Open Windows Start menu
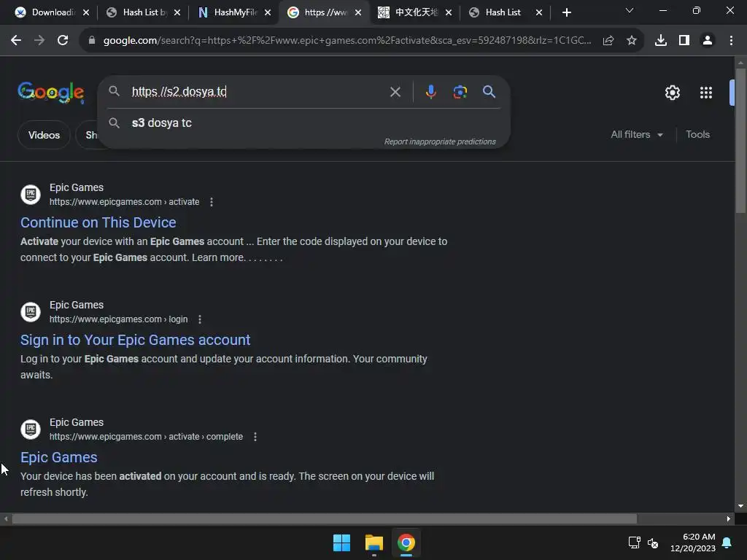This screenshot has height=560, width=747. 341,542
